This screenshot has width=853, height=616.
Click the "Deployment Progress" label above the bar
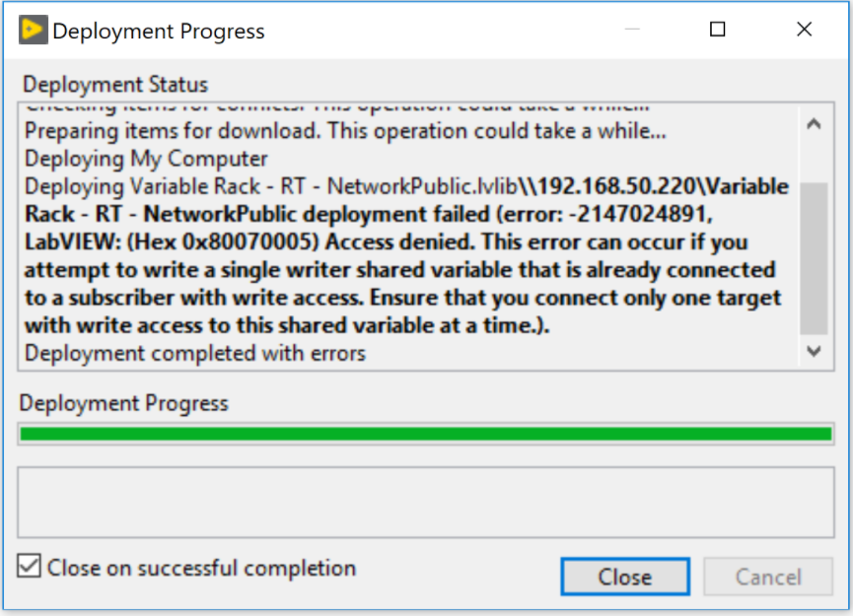tap(123, 403)
